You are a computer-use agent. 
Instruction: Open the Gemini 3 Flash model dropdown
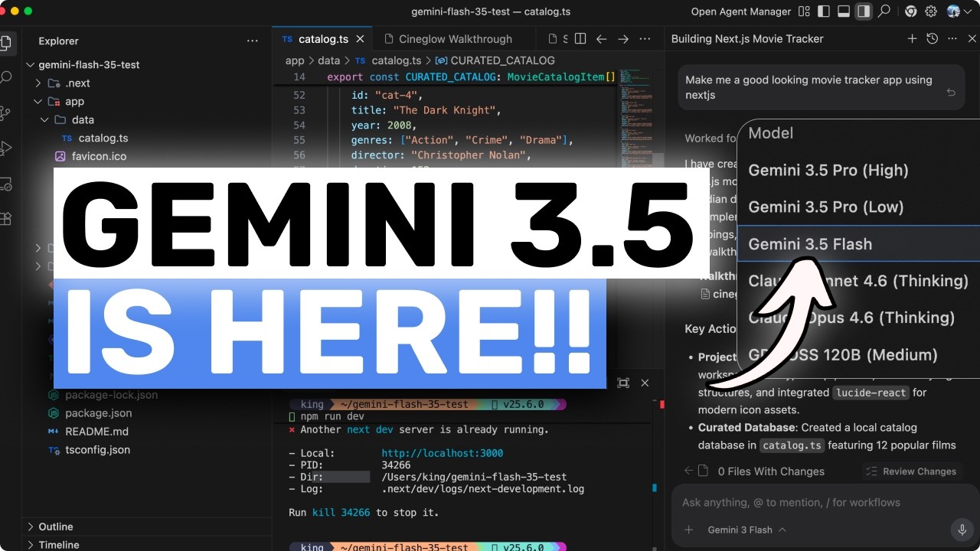(746, 530)
